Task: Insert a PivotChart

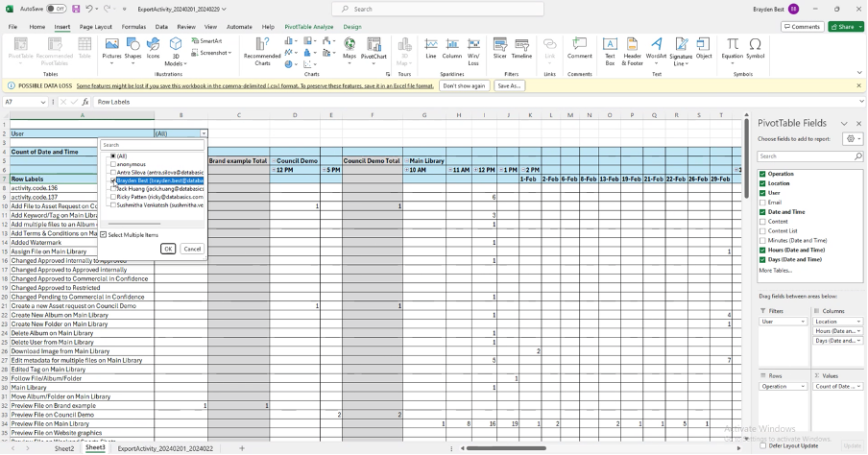Action: coord(374,50)
